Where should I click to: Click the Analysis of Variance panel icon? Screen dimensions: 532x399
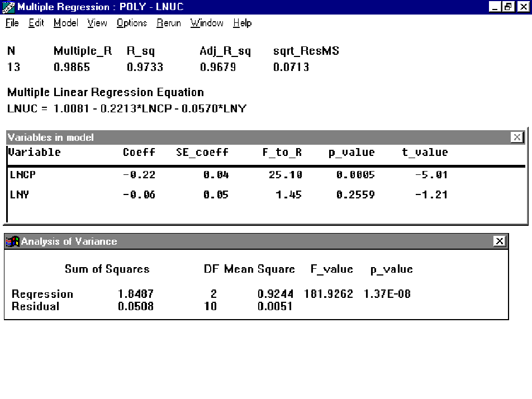coord(12,241)
